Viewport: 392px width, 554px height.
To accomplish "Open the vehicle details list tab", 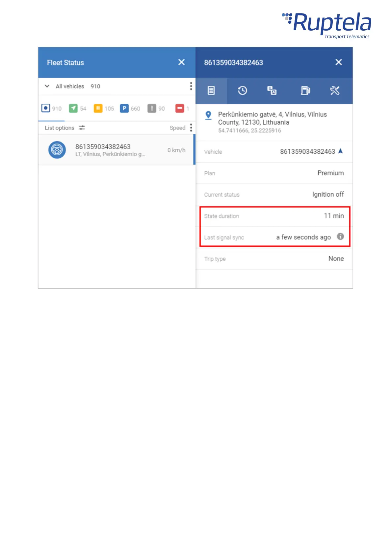I will [211, 90].
